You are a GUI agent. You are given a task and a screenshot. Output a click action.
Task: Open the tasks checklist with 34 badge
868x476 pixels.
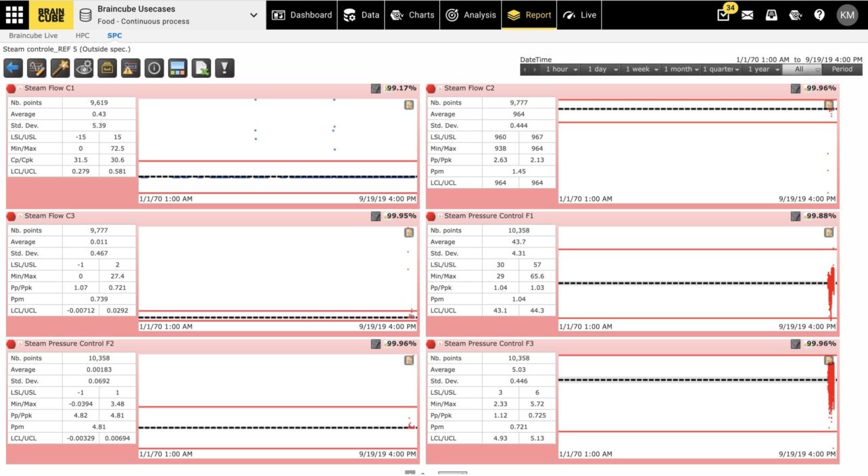tap(723, 15)
